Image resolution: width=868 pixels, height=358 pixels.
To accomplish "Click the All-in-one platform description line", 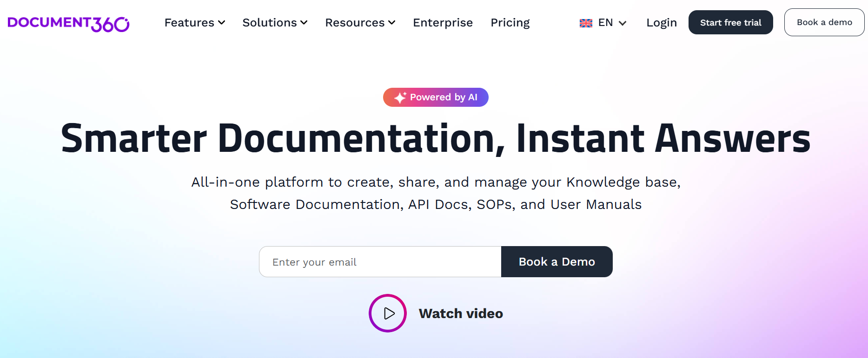I will point(436,182).
